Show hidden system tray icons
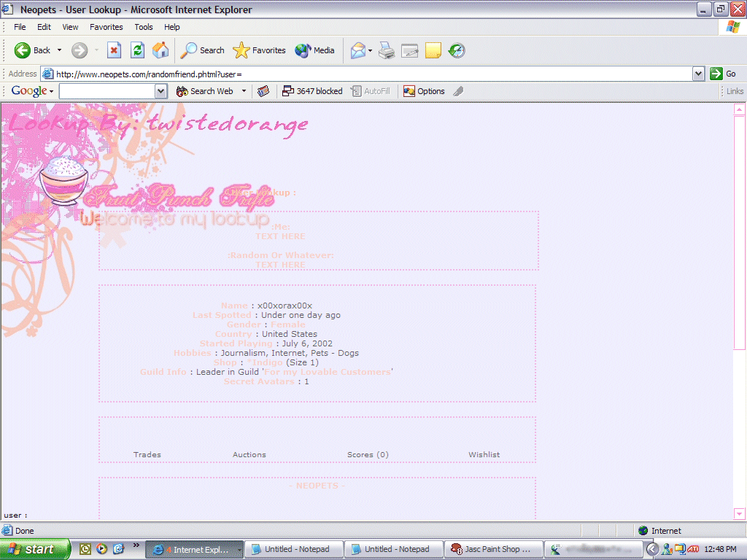 652,549
